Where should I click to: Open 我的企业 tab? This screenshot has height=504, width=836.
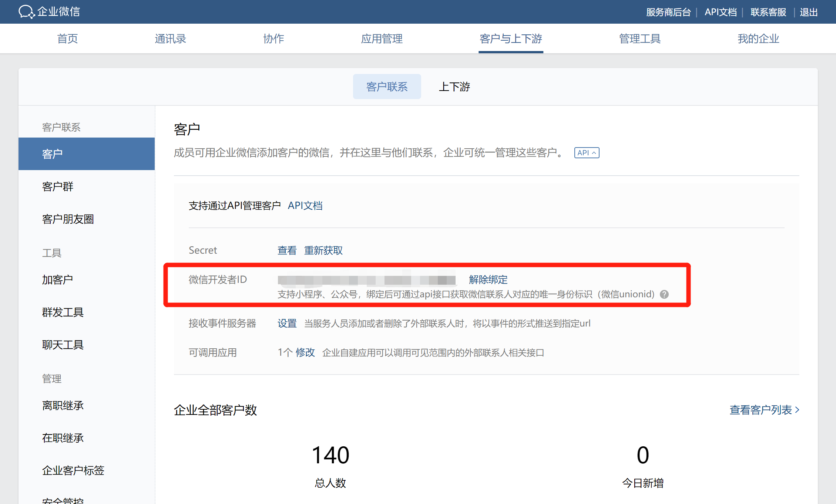pyautogui.click(x=758, y=38)
